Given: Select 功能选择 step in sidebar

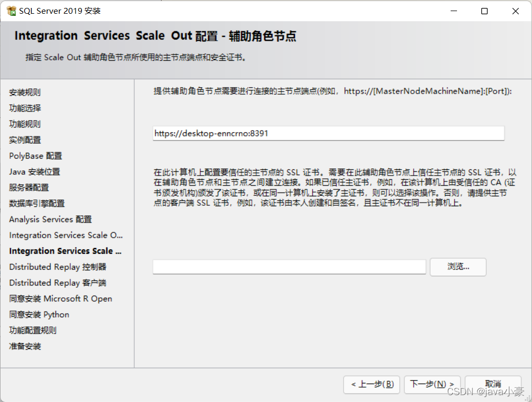Looking at the screenshot, I should [25, 108].
